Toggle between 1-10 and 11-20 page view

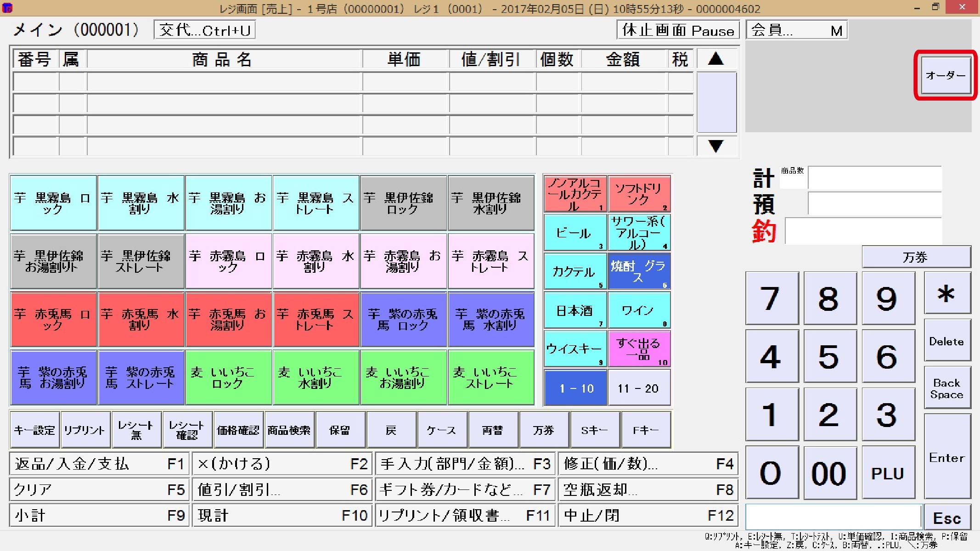coord(637,388)
